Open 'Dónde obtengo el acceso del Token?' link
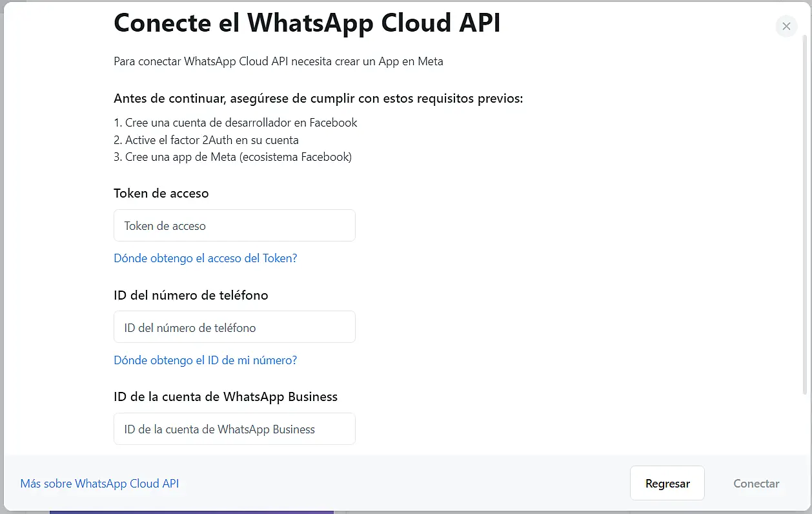Viewport: 812px width, 514px height. coord(205,258)
